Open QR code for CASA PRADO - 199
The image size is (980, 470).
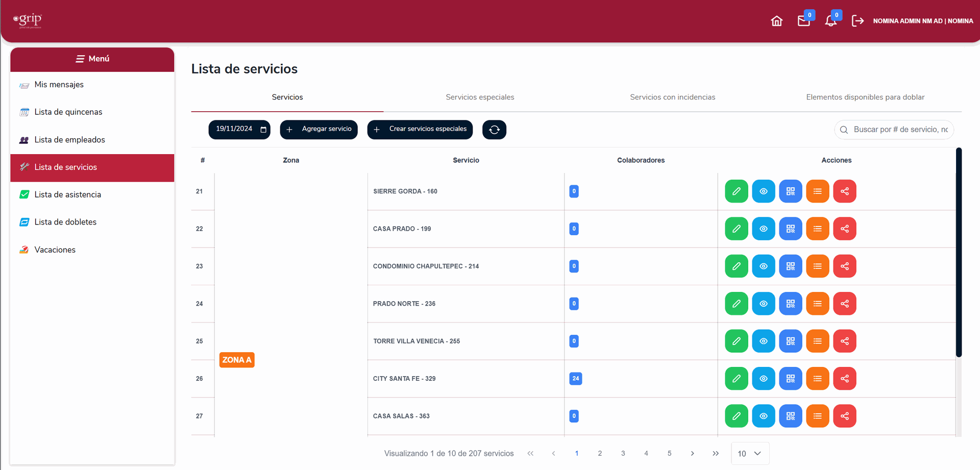tap(790, 229)
